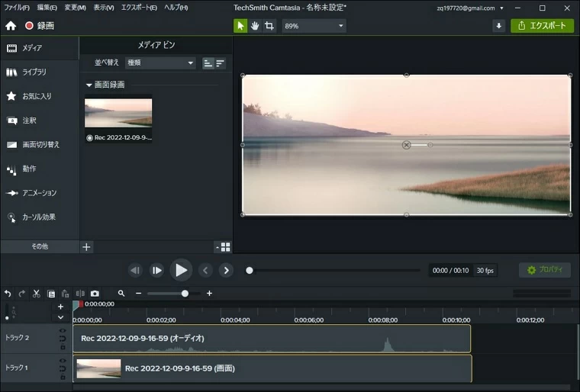
Task: Open the エクスポート(E) menu
Action: [x=139, y=8]
